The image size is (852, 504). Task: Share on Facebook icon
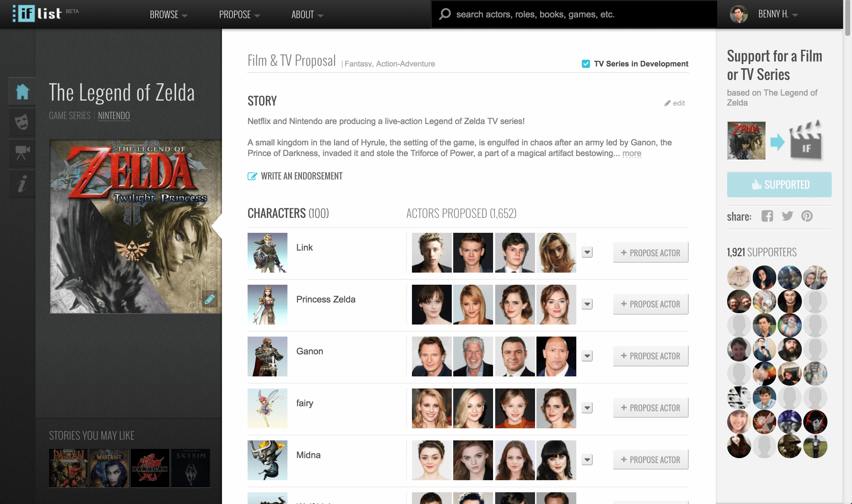pyautogui.click(x=767, y=216)
